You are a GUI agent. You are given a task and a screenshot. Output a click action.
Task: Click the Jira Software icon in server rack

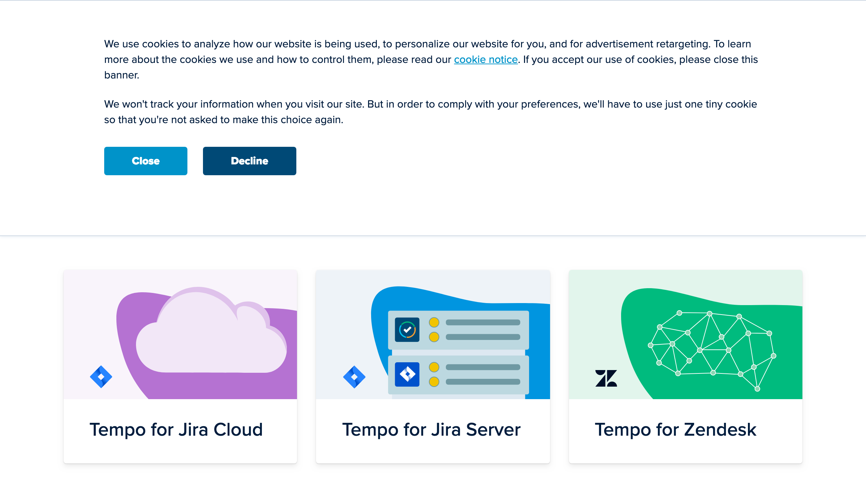[407, 374]
